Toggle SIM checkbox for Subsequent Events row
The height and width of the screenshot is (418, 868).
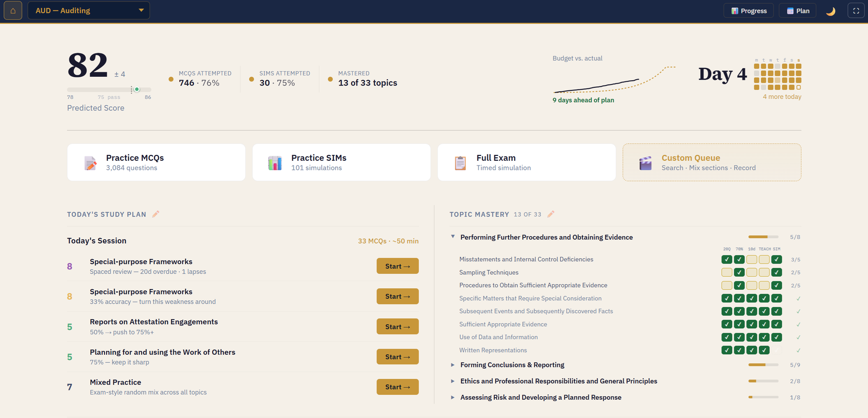tap(776, 311)
